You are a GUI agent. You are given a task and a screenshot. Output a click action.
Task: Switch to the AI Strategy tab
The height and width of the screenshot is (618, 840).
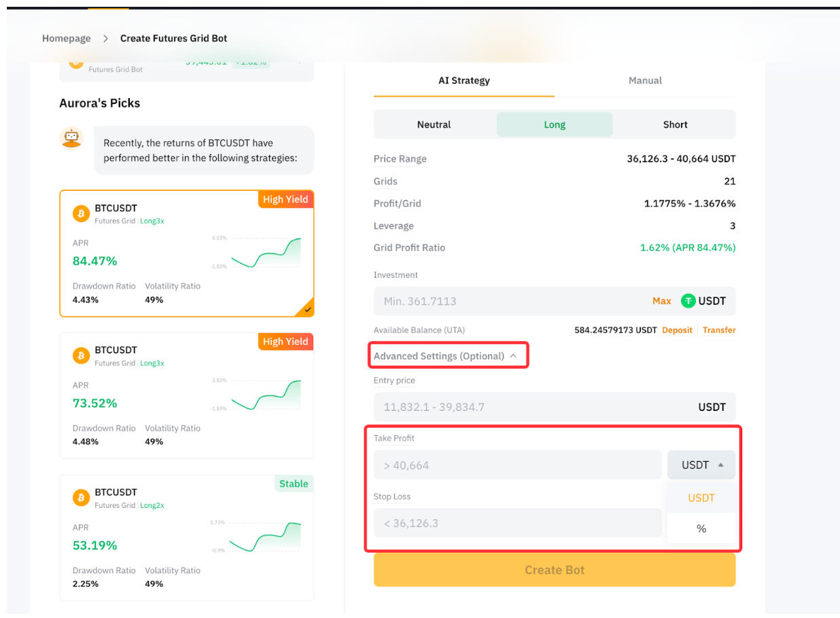(x=463, y=81)
